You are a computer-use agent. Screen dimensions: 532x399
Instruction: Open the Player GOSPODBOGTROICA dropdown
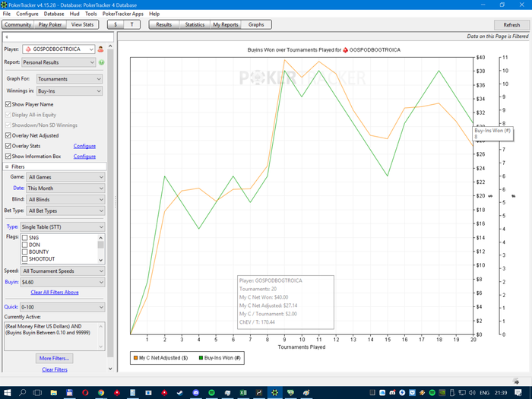pos(59,49)
